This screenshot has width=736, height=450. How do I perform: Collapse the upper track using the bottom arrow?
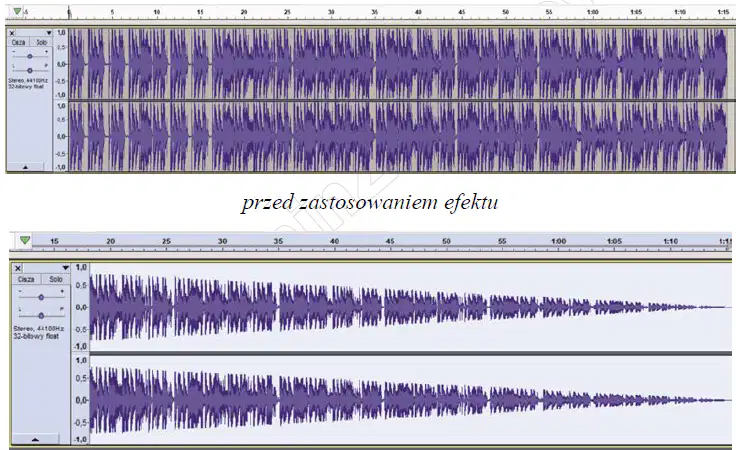[x=25, y=167]
